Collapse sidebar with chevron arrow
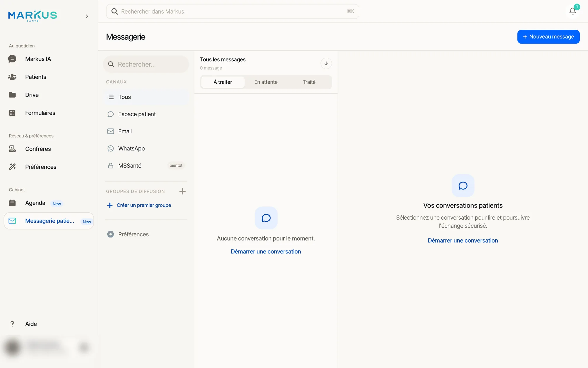This screenshot has width=588, height=368. coord(87,16)
